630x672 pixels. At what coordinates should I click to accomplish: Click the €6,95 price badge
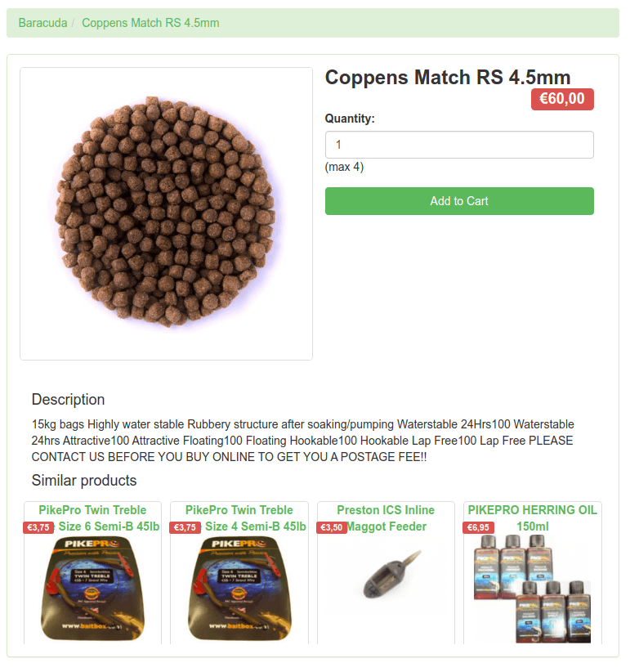[x=478, y=527]
